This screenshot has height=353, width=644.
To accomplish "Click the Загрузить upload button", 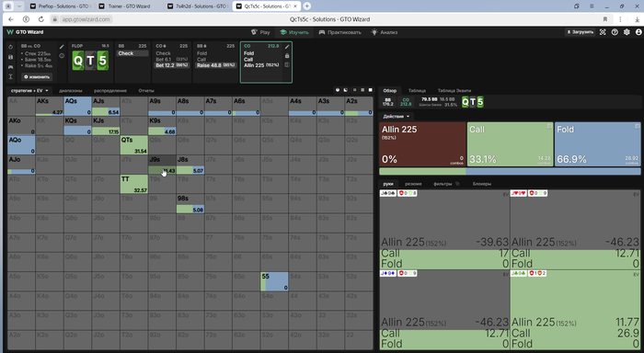I will coord(580,32).
